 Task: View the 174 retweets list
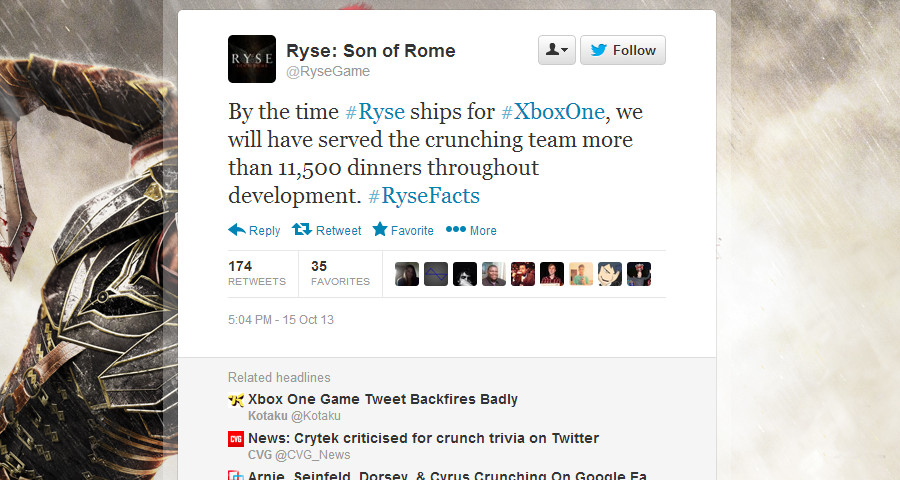[256, 273]
